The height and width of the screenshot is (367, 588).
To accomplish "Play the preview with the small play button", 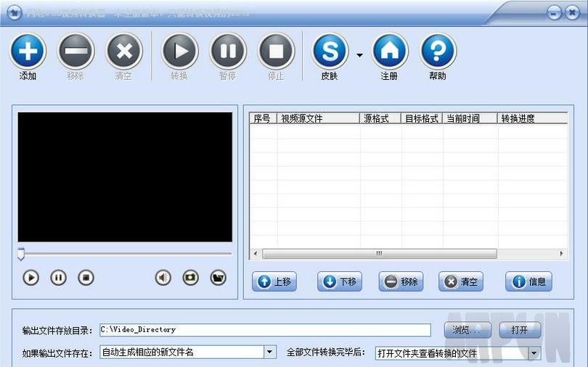I will pyautogui.click(x=30, y=278).
